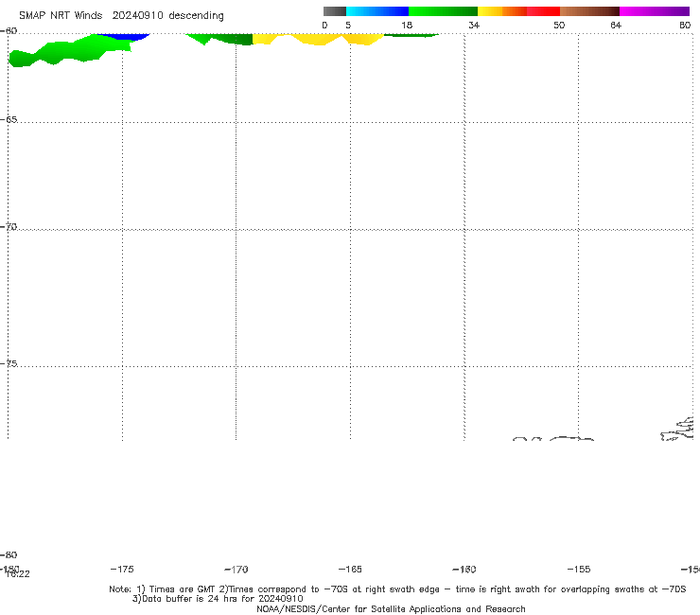Click the cyan-blue segment of the color bar

click(377, 11)
